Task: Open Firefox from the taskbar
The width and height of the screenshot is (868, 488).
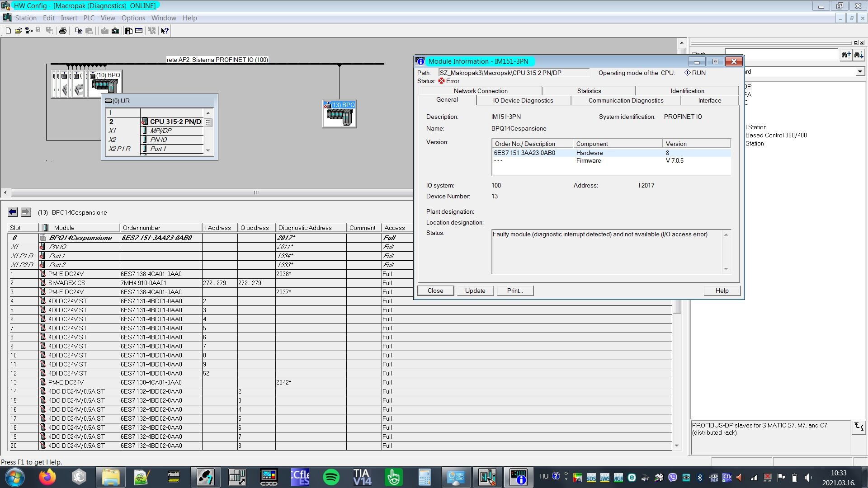Action: pyautogui.click(x=47, y=477)
